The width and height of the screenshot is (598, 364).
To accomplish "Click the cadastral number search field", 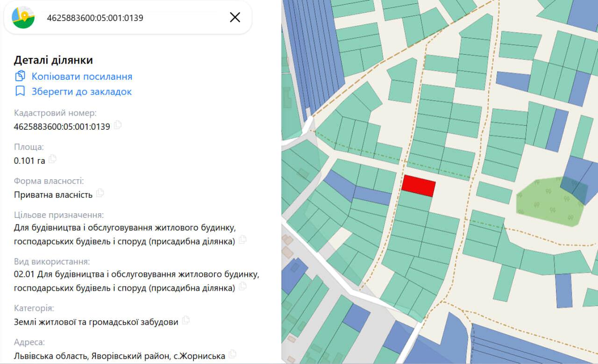I will [x=128, y=18].
